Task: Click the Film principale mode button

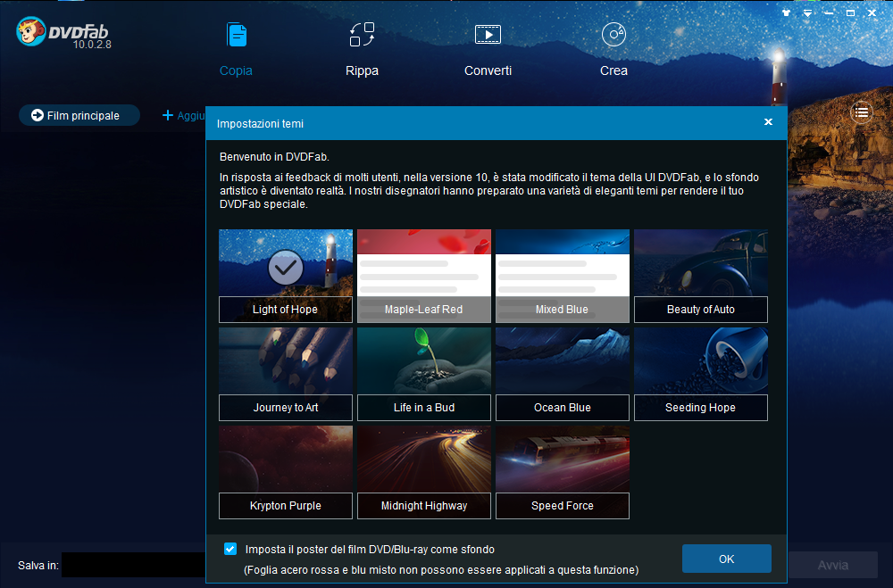Action: 79,116
